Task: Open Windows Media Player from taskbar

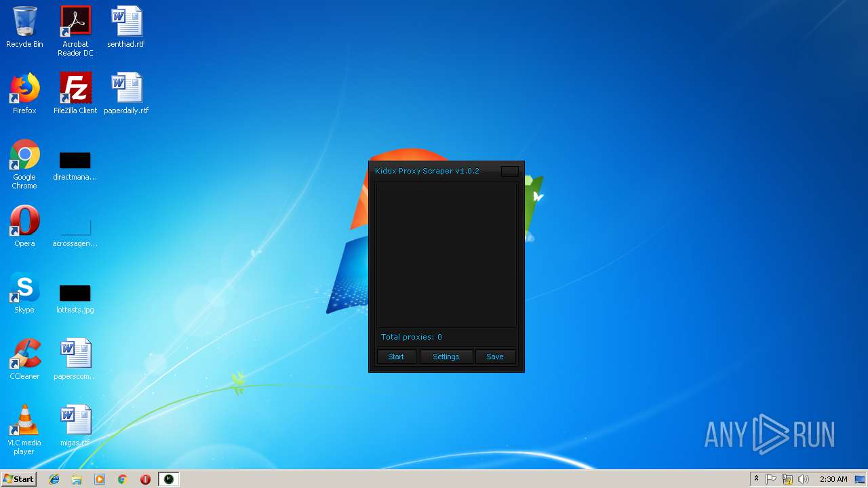Action: pos(100,479)
